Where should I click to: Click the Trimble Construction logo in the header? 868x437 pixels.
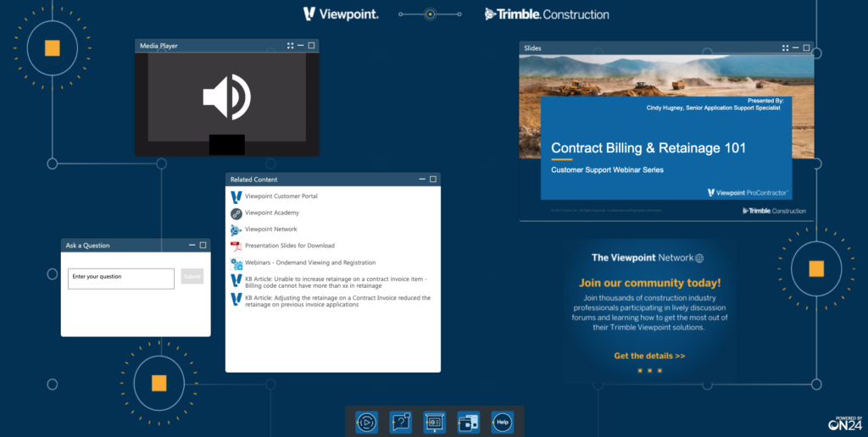click(547, 14)
